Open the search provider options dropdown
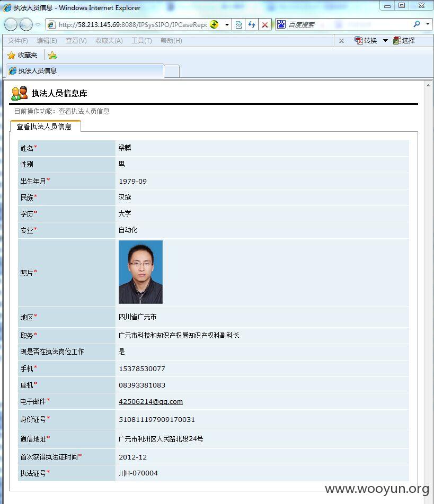434x504 pixels. (x=428, y=24)
